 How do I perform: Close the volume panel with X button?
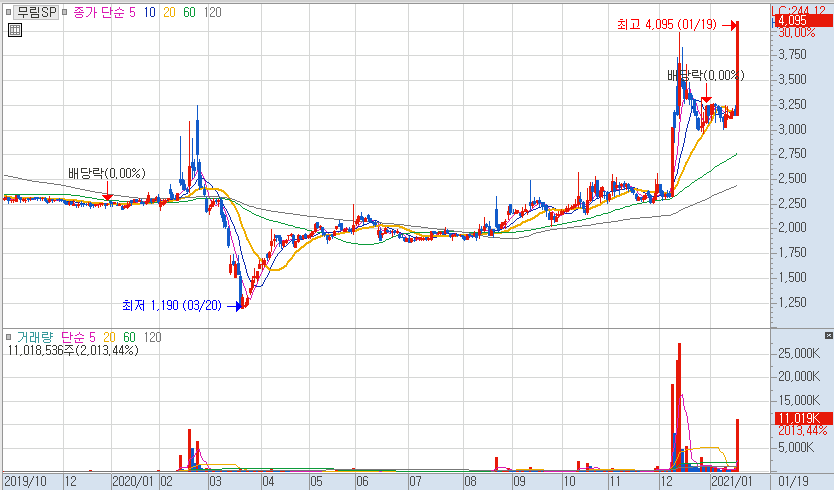click(829, 336)
